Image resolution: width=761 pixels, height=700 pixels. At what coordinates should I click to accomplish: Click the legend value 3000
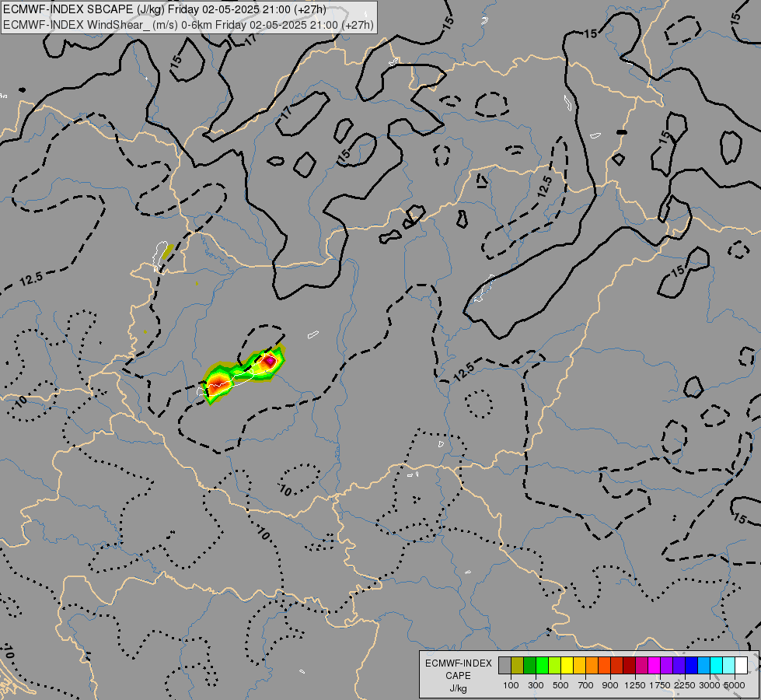click(x=710, y=685)
